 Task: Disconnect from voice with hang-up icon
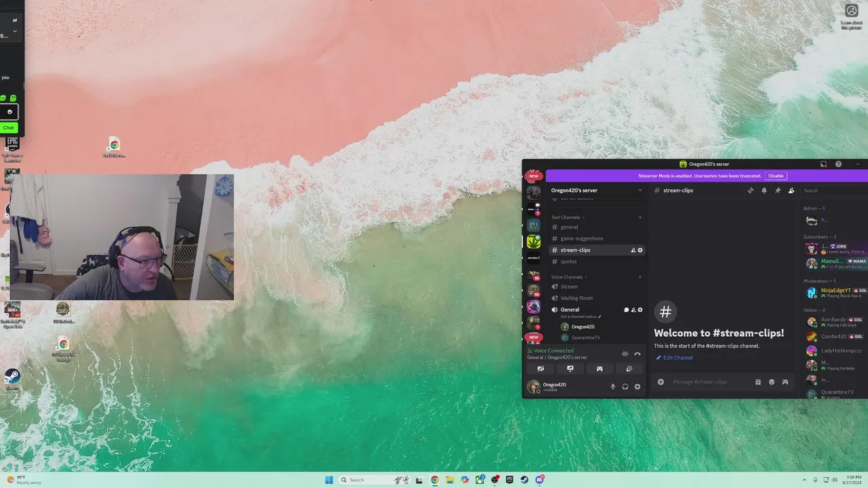coord(637,354)
